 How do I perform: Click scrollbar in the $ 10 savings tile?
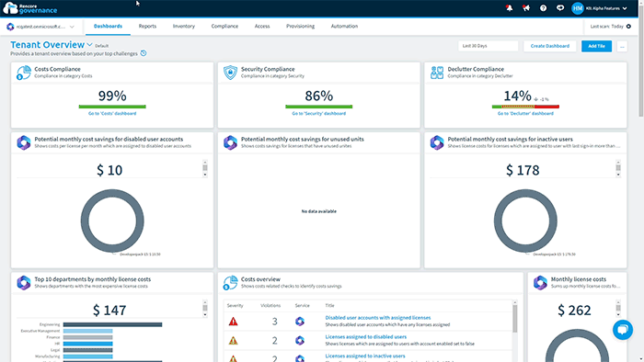click(205, 168)
